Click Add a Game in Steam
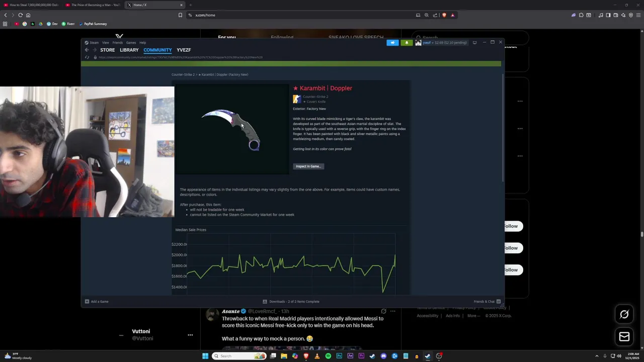This screenshot has height=362, width=644. pyautogui.click(x=97, y=301)
